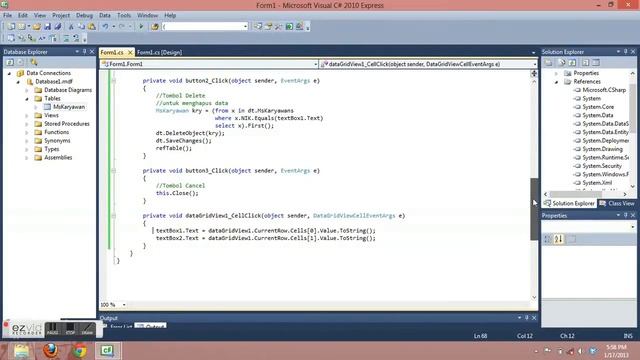Open the Tools menu
640x360 pixels.
tap(124, 16)
